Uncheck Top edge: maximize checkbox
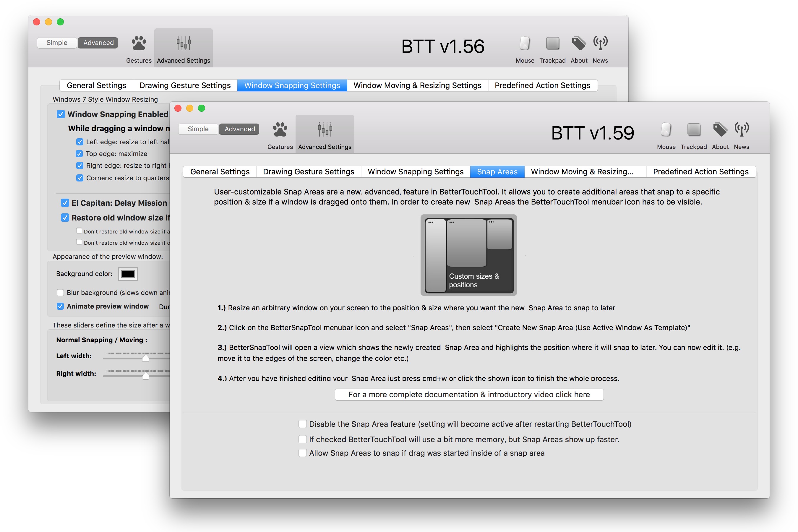Viewport: 798px width, 532px height. pos(80,154)
